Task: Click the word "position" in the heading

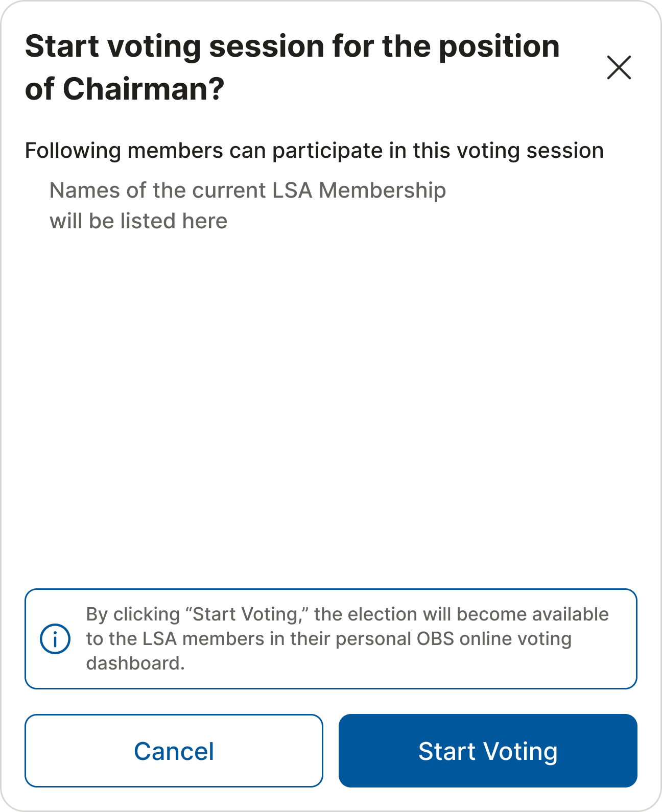Action: pyautogui.click(x=499, y=46)
